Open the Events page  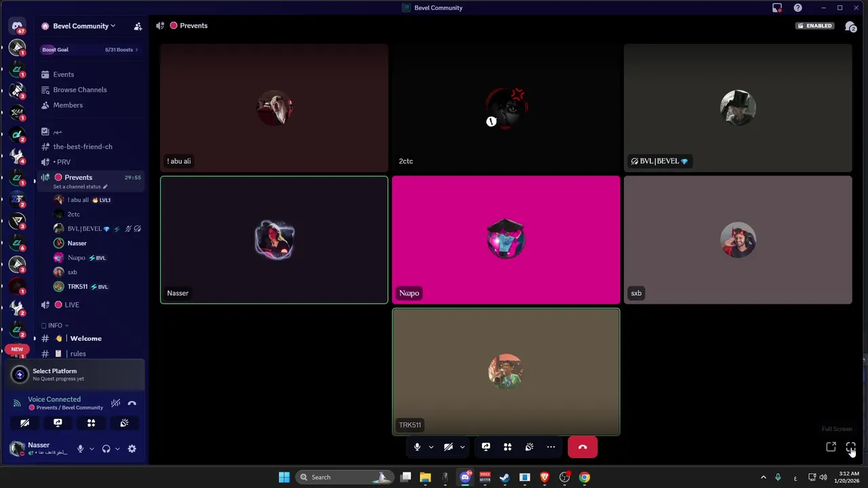click(x=90, y=75)
